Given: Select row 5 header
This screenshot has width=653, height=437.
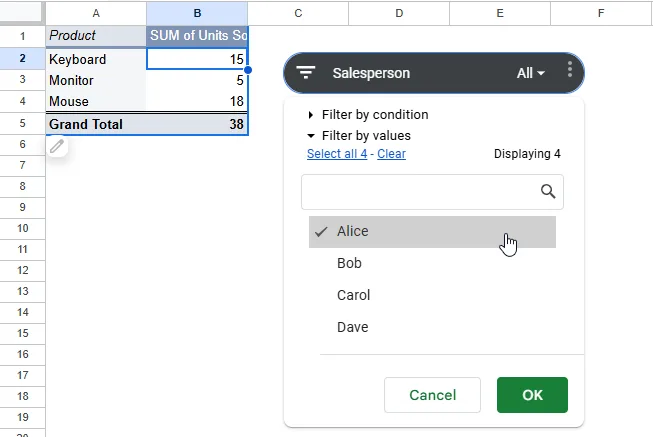Looking at the screenshot, I should point(22,123).
